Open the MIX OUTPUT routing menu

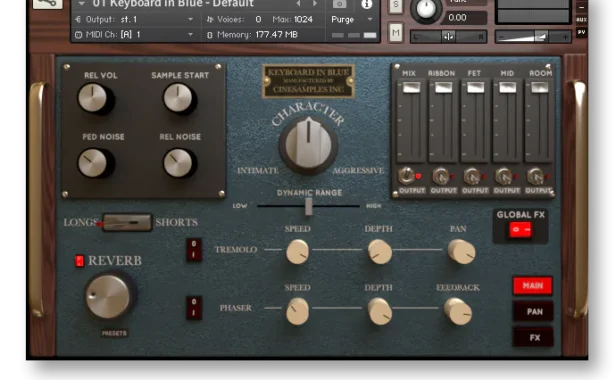[x=412, y=191]
